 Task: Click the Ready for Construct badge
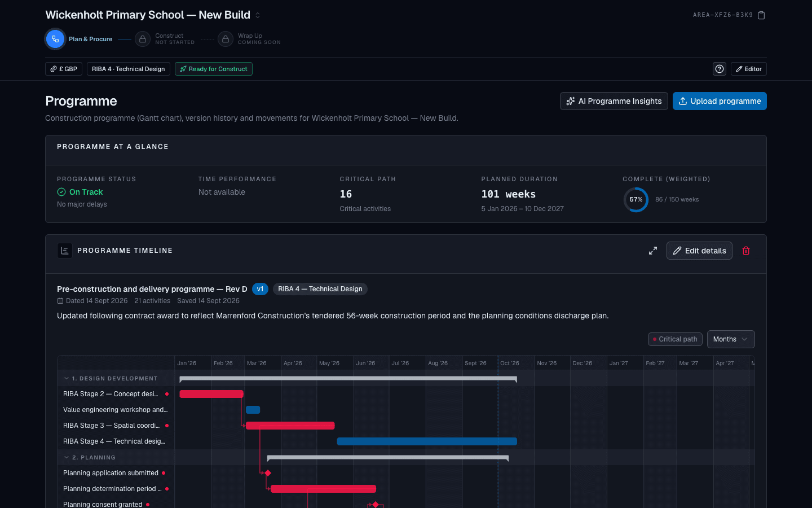(214, 69)
